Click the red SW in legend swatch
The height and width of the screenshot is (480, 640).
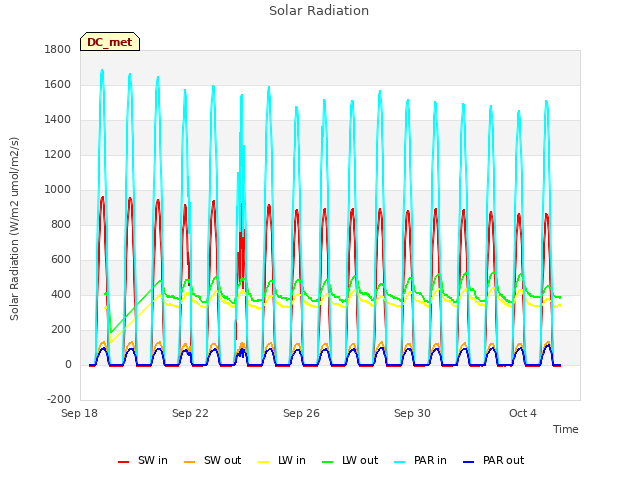pyautogui.click(x=123, y=462)
